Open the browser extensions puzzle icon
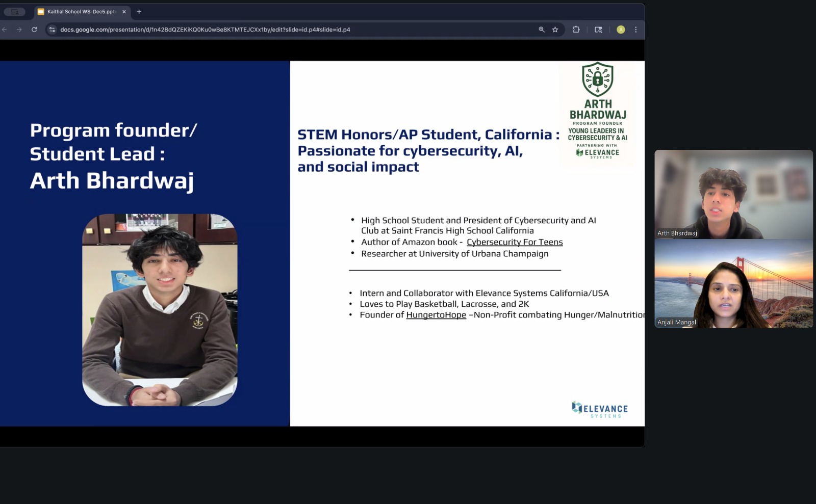816x504 pixels. tap(576, 30)
